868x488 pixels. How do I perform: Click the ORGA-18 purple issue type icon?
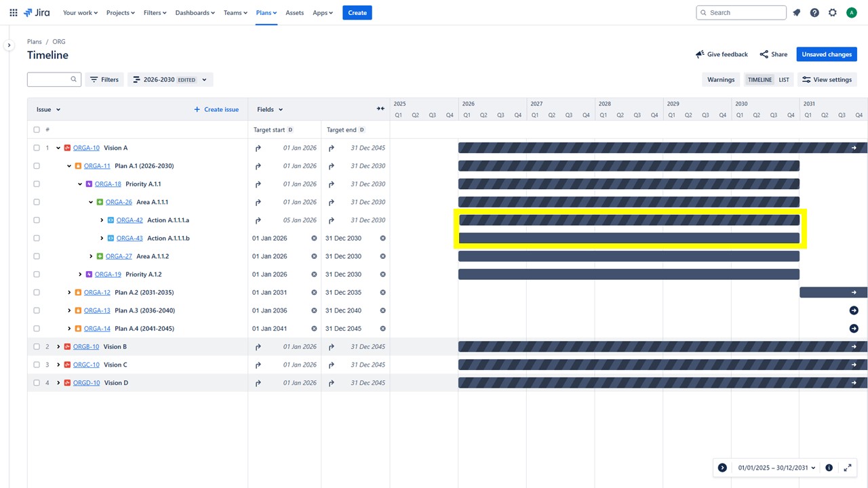click(x=90, y=184)
